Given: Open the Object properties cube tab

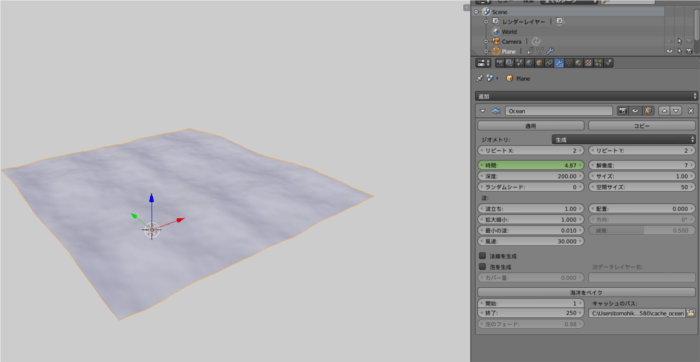Looking at the screenshot, I should (x=539, y=63).
